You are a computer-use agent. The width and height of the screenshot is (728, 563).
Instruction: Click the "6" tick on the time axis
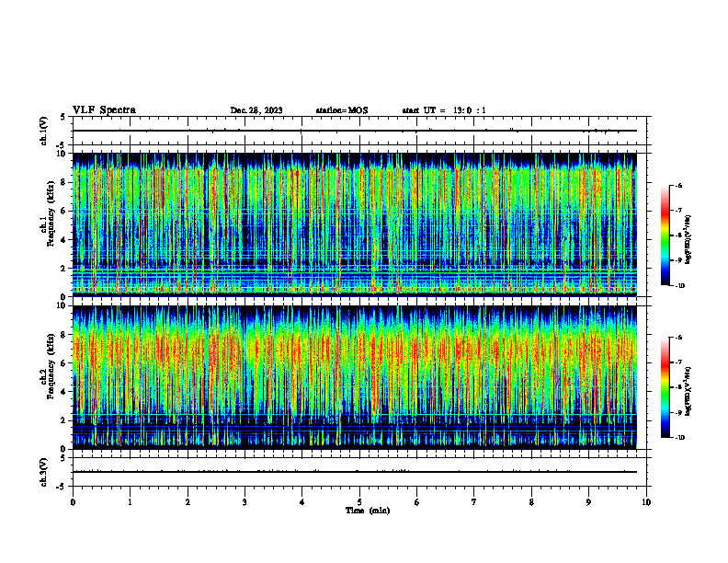417,502
